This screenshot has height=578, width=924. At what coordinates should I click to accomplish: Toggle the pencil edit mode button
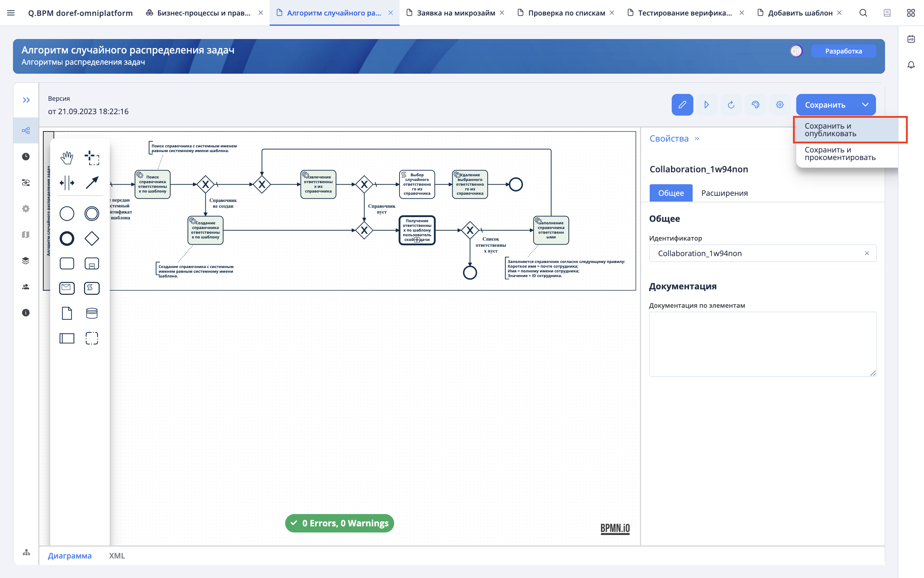[682, 105]
